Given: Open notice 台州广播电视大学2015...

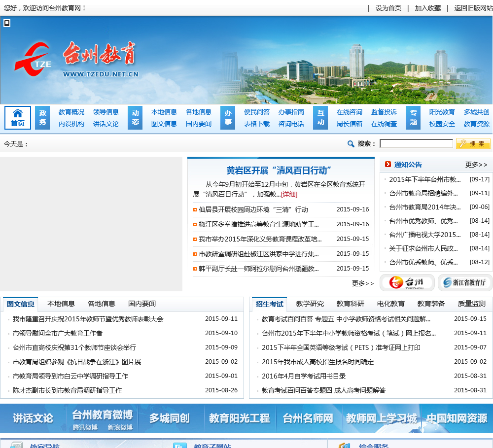Looking at the screenshot, I should coord(425,235).
